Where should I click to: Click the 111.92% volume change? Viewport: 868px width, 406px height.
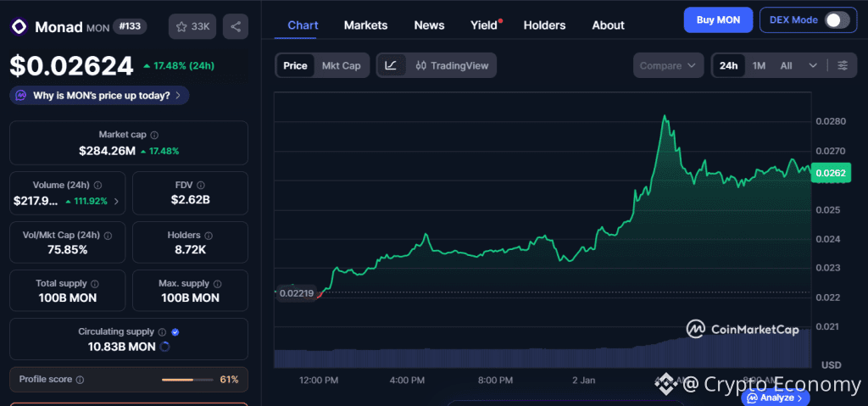click(86, 201)
